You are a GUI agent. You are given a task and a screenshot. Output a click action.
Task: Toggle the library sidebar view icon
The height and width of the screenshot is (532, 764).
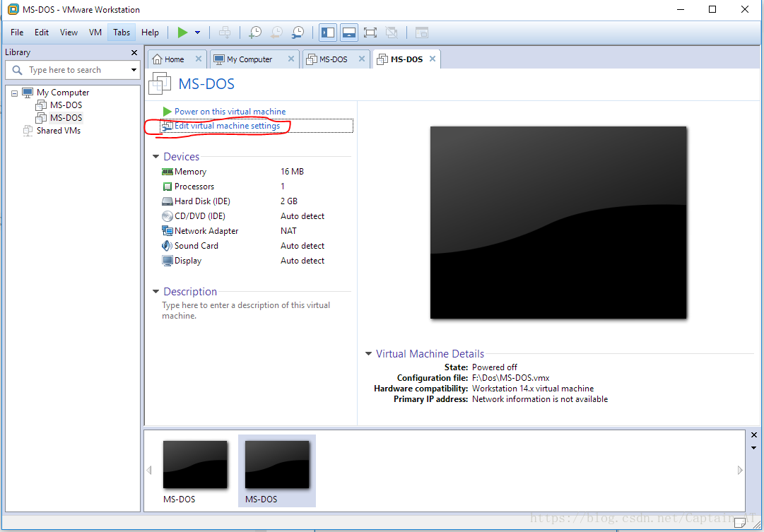328,32
